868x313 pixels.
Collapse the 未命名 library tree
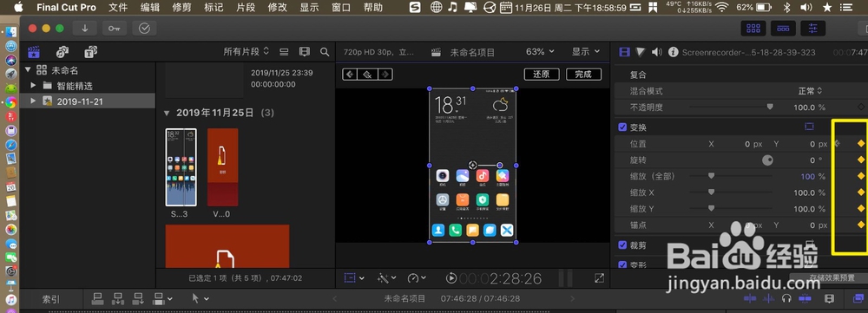(x=28, y=69)
